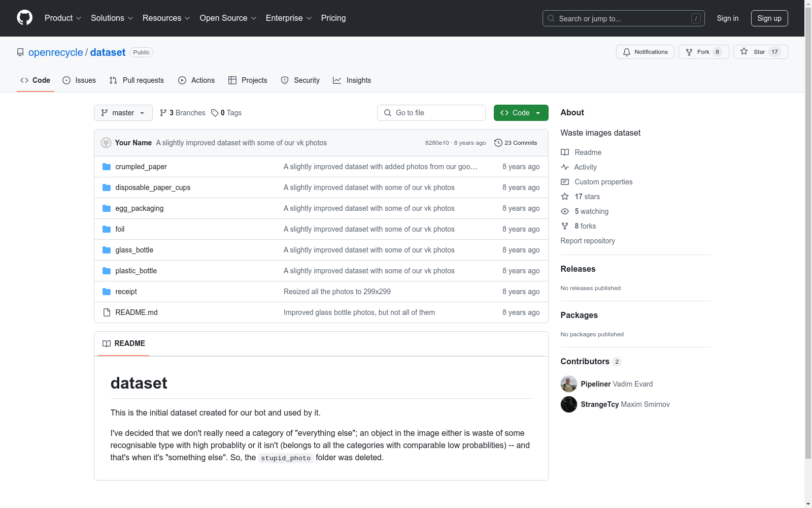The height and width of the screenshot is (508, 812).
Task: Click the history clock icon beside Commits
Action: 498,143
